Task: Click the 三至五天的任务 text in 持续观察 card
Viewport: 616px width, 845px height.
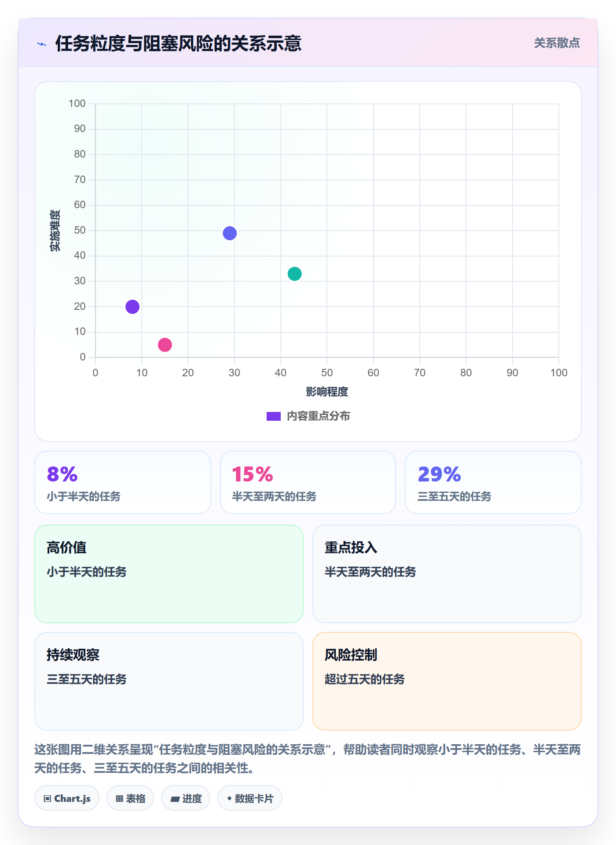Action: [87, 679]
